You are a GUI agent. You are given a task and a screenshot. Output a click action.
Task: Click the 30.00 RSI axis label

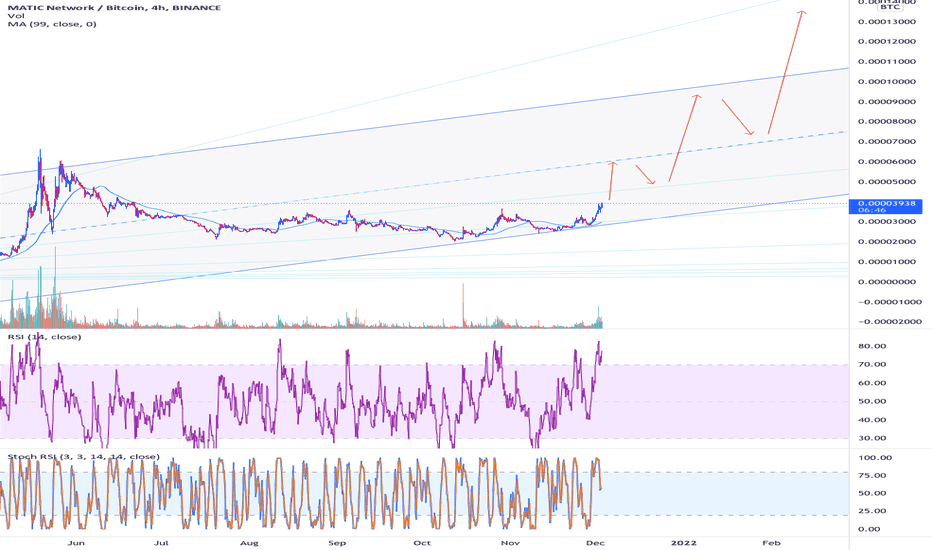872,438
